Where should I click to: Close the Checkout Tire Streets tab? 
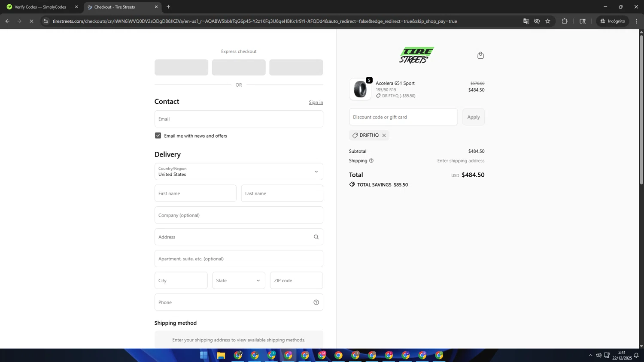tap(156, 7)
